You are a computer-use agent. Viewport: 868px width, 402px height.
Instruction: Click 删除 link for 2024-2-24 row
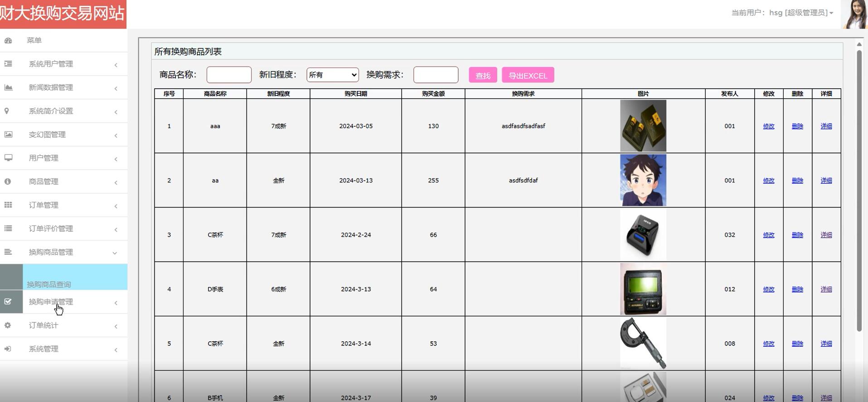coord(797,235)
